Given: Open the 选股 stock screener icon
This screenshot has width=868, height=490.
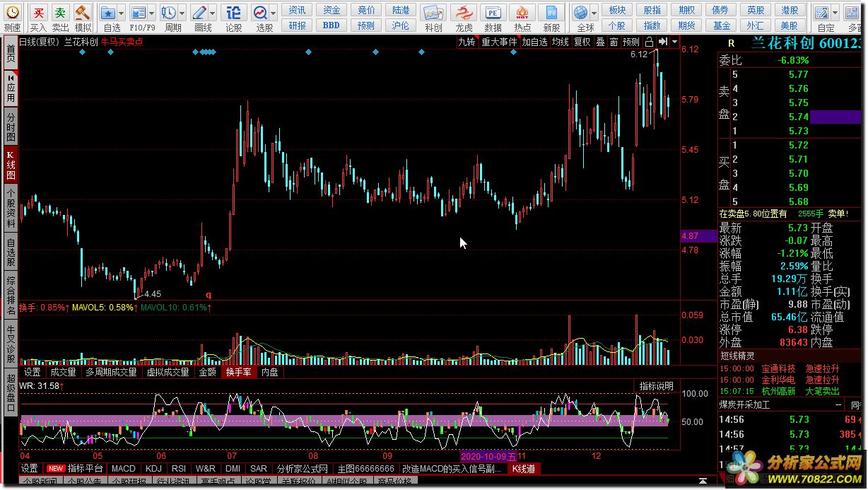Looking at the screenshot, I should tap(261, 13).
